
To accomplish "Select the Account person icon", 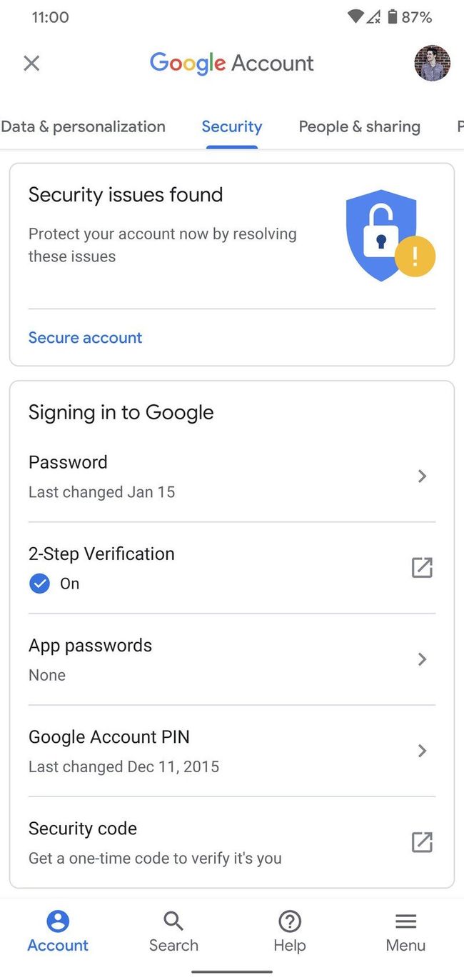I will (57, 921).
